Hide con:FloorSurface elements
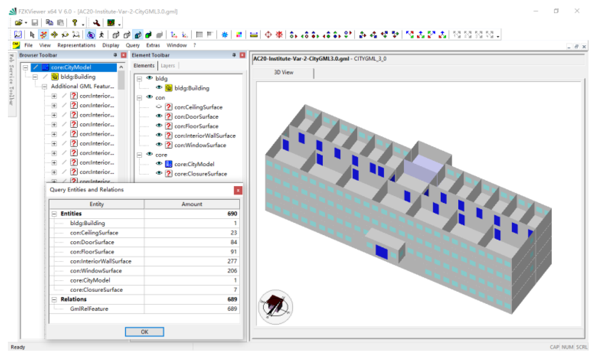Viewport: 596px width, 364px height. [x=159, y=125]
